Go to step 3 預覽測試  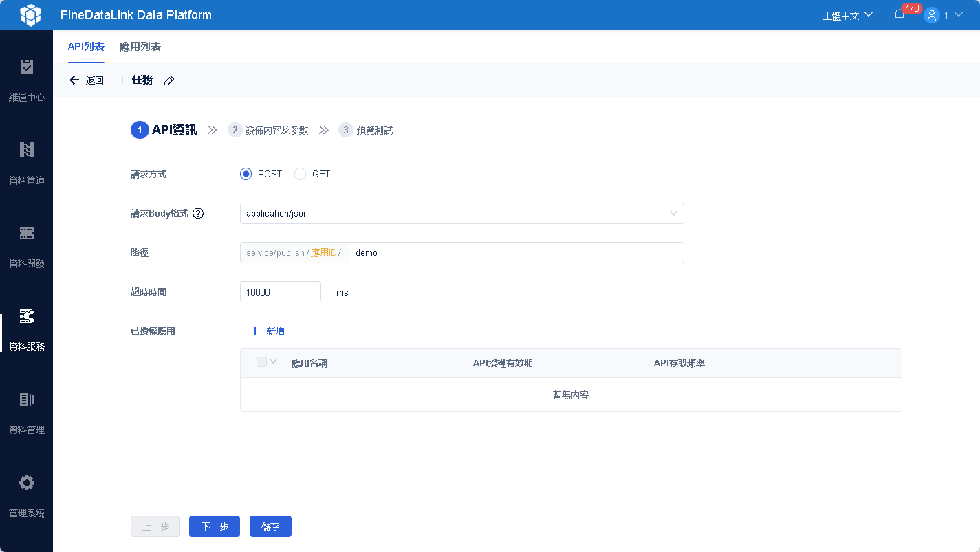(366, 130)
